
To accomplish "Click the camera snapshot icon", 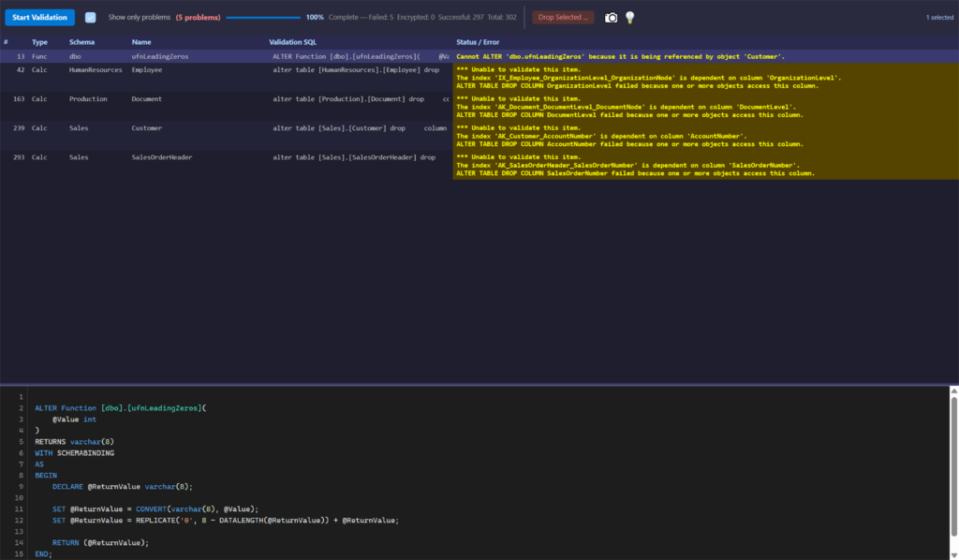I will (611, 18).
